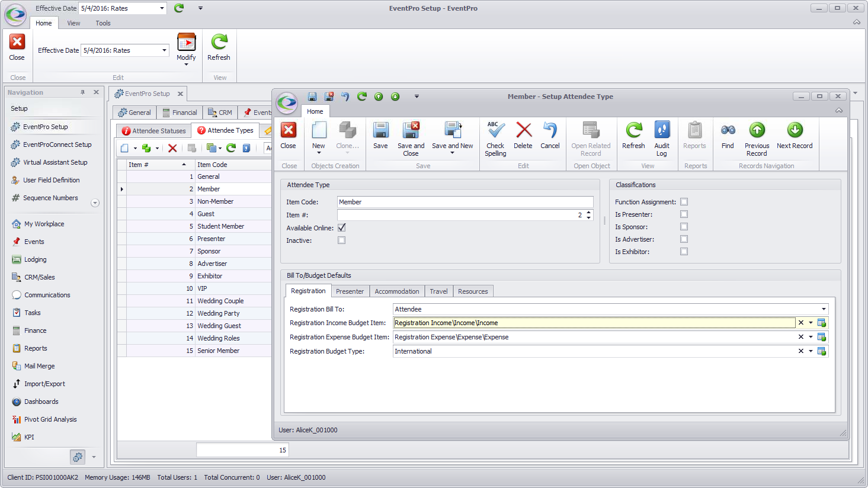The width and height of the screenshot is (868, 488).
Task: Click the Save icon in the Member window ribbon
Action: pyautogui.click(x=380, y=130)
